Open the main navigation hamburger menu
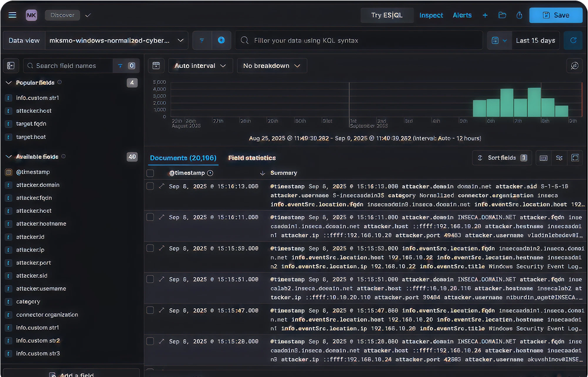 (x=12, y=15)
